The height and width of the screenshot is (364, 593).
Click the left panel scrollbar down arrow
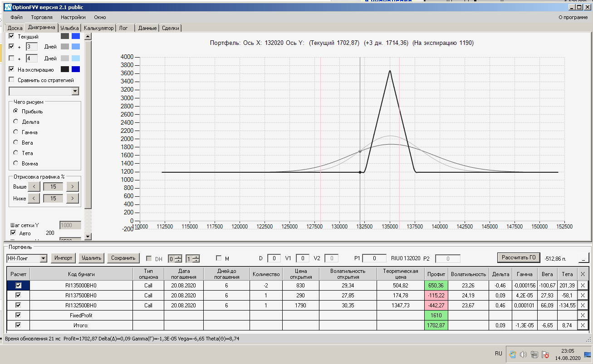coord(88,237)
